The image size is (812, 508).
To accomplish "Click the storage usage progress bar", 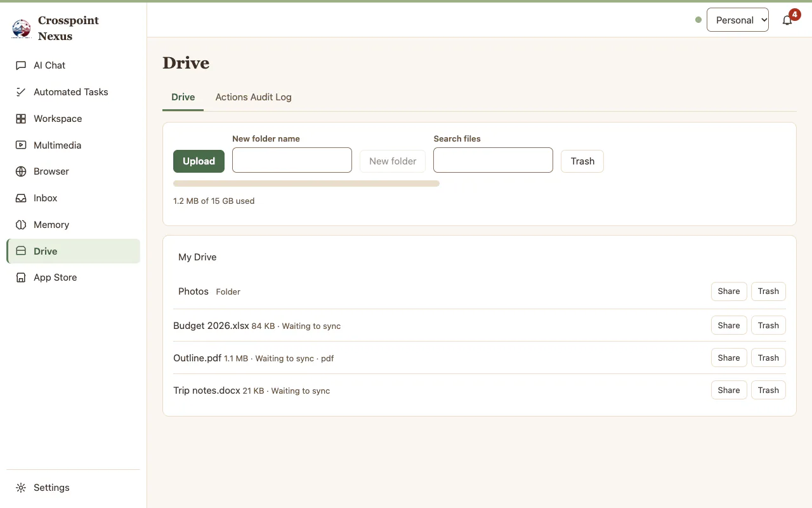I will pyautogui.click(x=306, y=184).
